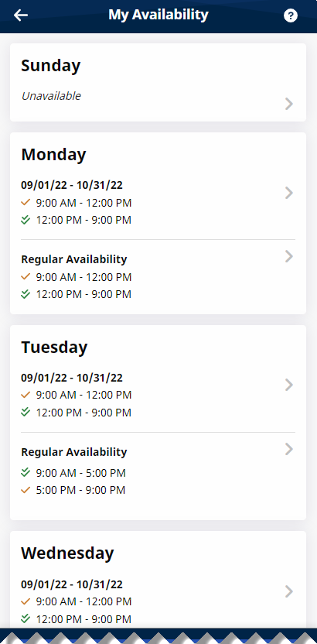Open Monday's 09/01/22 - 10/31/22 date range
317x644 pixels.
pos(72,185)
